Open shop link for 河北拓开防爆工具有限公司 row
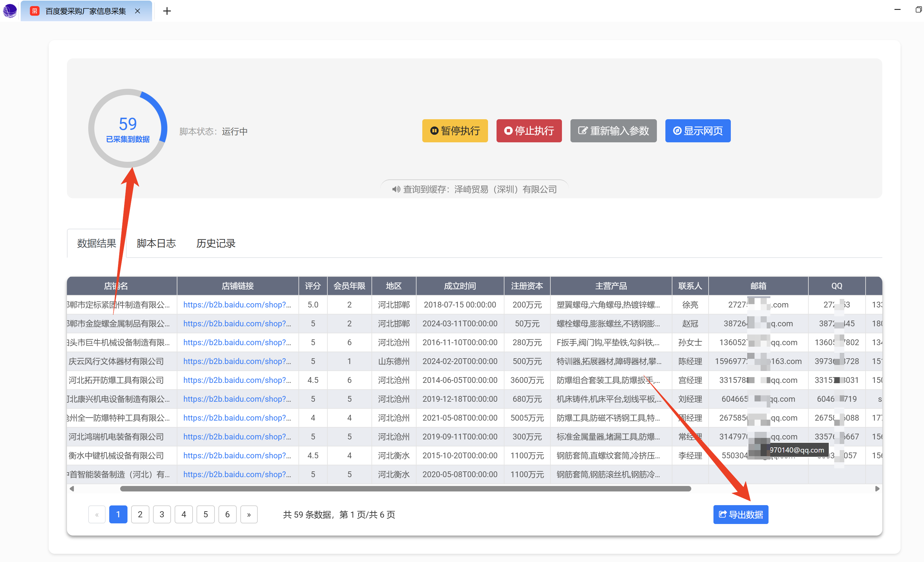The image size is (924, 562). (x=237, y=380)
